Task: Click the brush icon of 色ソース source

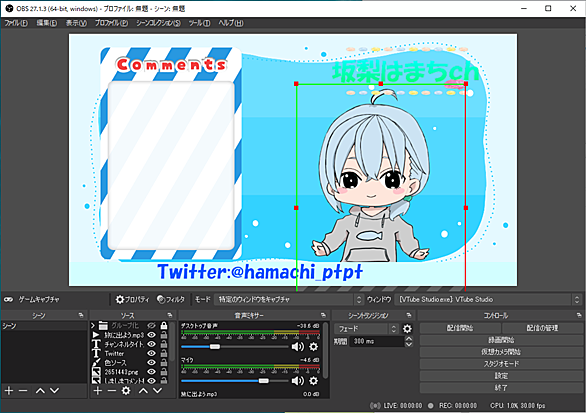Action: [x=96, y=363]
